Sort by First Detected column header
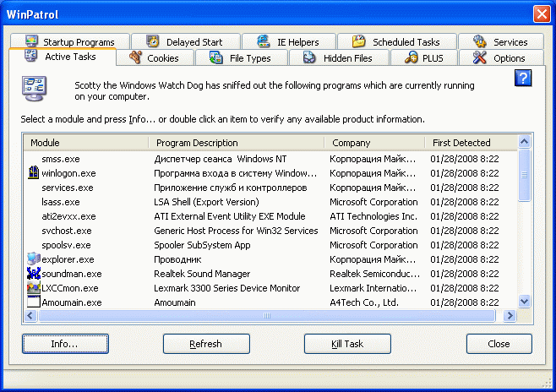Image resolution: width=556 pixels, height=392 pixels. coord(471,143)
